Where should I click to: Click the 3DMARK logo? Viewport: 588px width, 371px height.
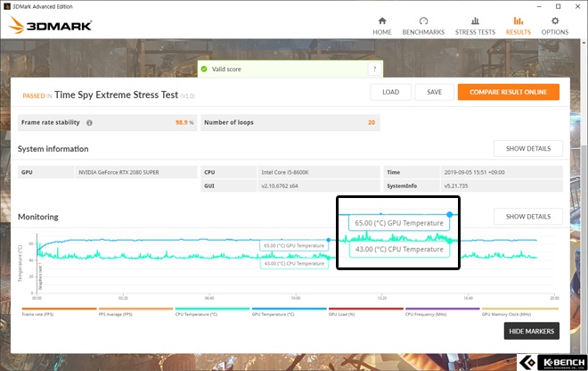coord(50,25)
